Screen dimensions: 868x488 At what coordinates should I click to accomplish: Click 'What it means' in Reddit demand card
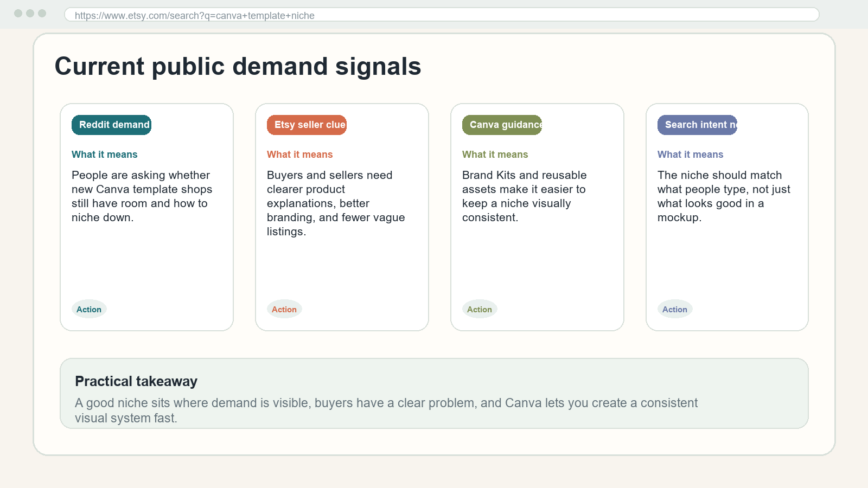[105, 155]
